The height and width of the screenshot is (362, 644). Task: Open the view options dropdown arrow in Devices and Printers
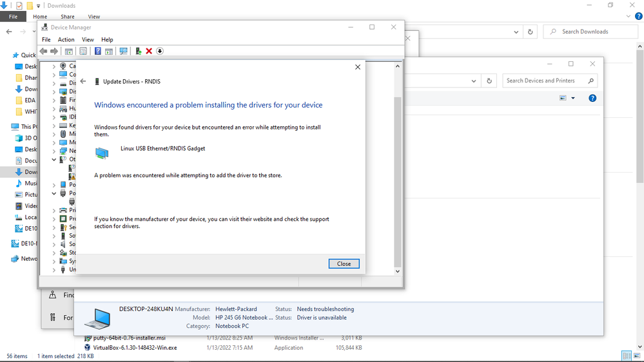coord(573,98)
